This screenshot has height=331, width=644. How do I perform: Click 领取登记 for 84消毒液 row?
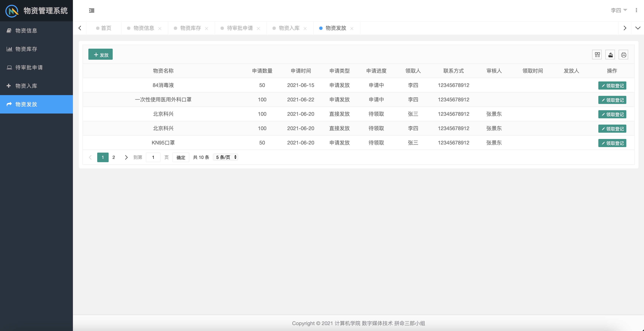pos(612,86)
